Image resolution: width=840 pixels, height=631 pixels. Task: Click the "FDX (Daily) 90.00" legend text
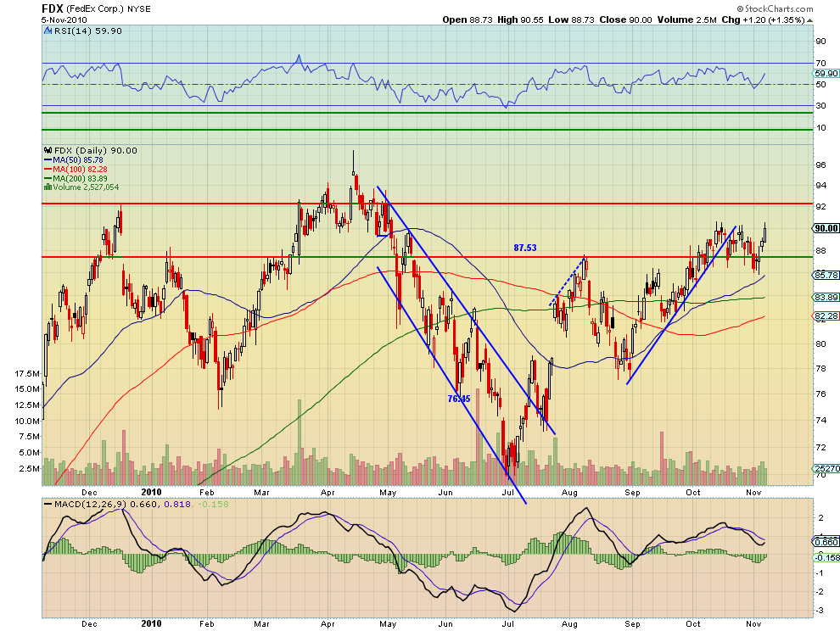[96, 150]
